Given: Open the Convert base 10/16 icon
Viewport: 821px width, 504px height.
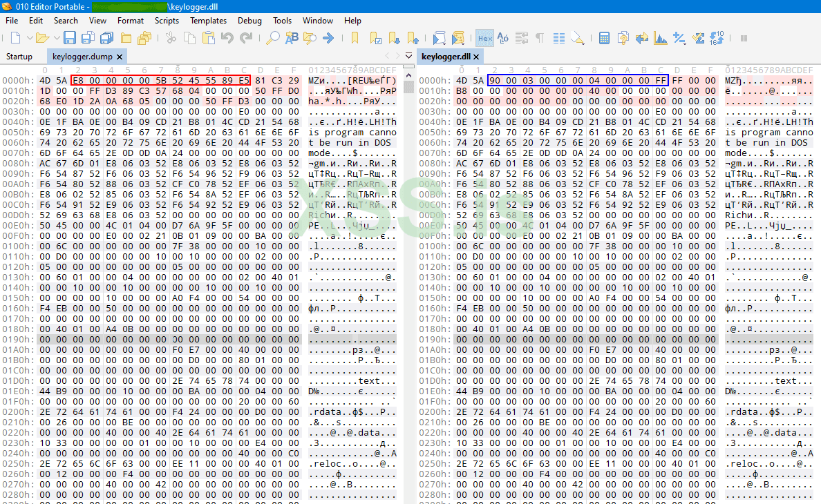Looking at the screenshot, I should click(x=717, y=38).
